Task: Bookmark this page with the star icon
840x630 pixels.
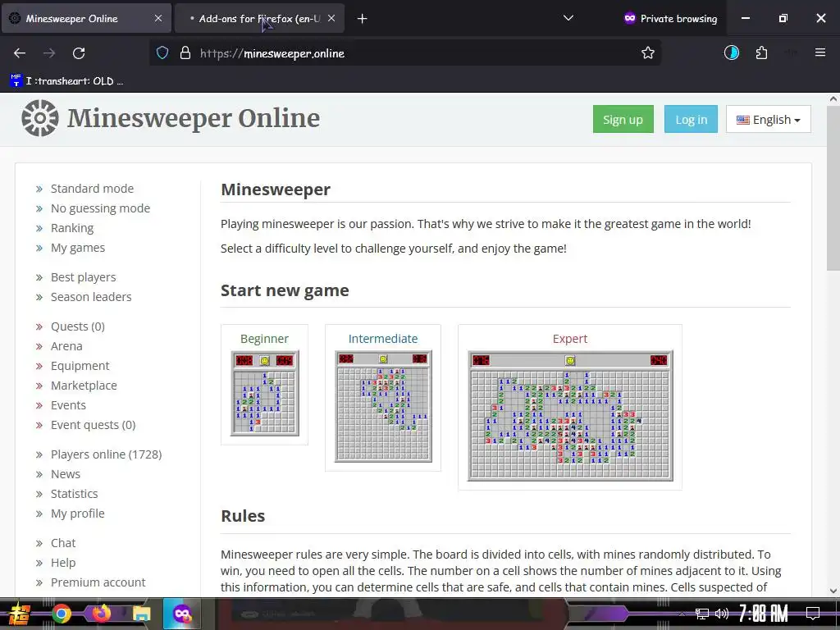Action: pos(648,53)
